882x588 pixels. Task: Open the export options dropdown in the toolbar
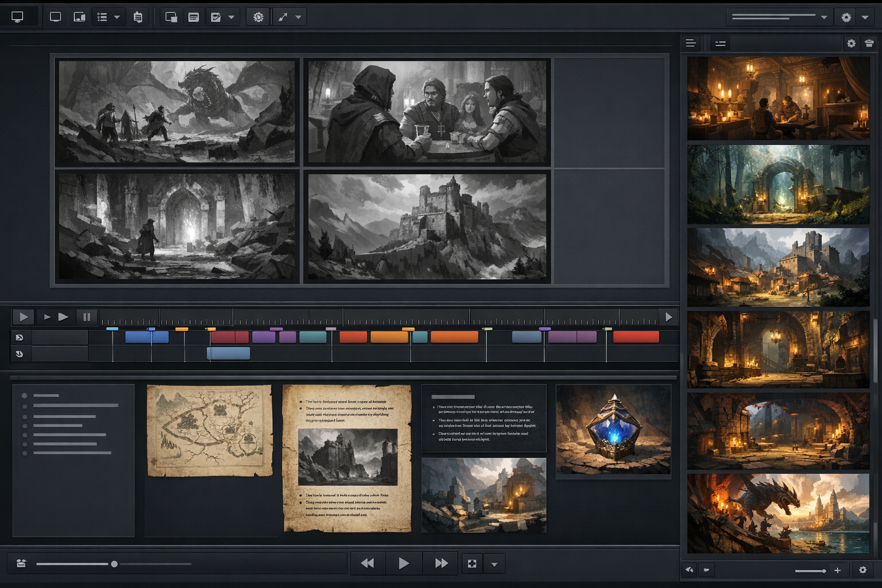point(298,17)
